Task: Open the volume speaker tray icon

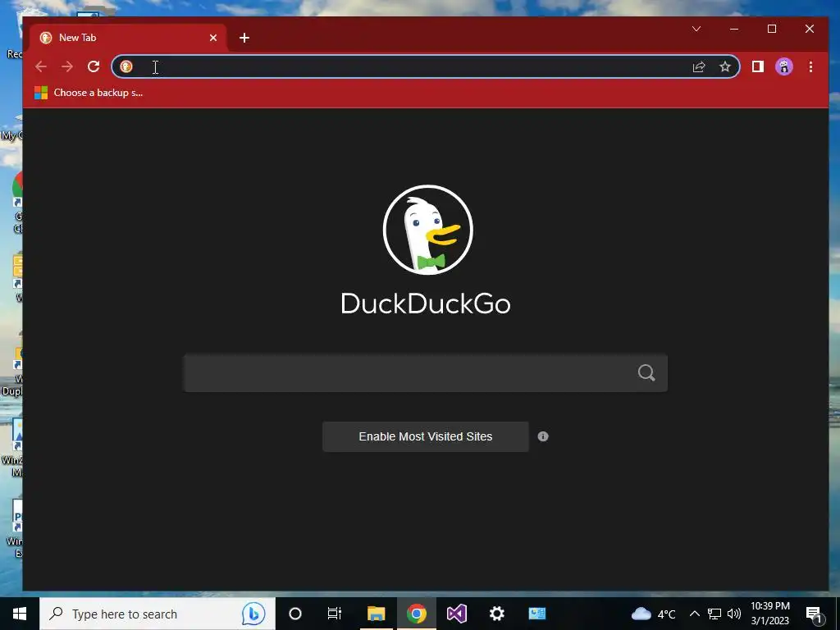Action: [734, 614]
